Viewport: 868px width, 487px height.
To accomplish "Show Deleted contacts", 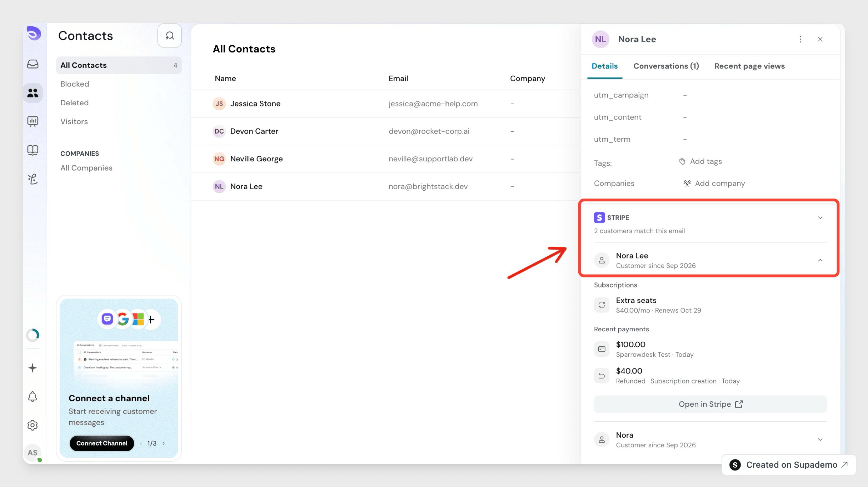I will point(74,103).
